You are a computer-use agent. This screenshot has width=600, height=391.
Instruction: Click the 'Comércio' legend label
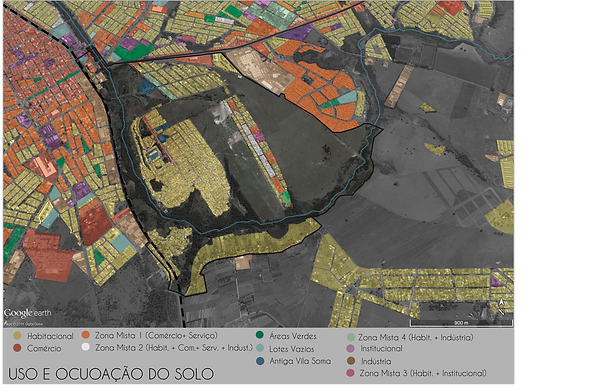tap(44, 349)
